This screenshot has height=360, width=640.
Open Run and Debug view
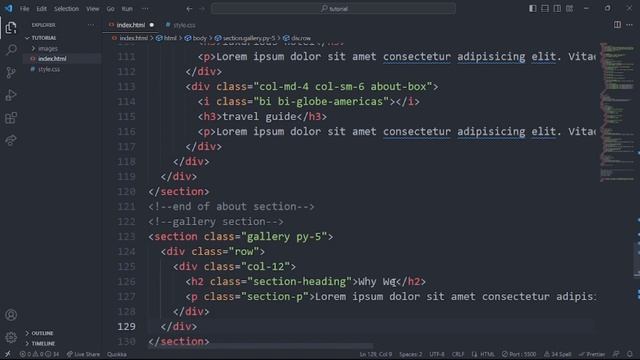[x=11, y=95]
